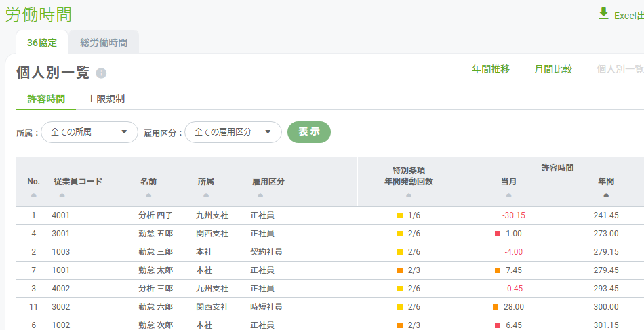Select the 上限規制 sub-tab
This screenshot has height=330, width=644.
[106, 99]
